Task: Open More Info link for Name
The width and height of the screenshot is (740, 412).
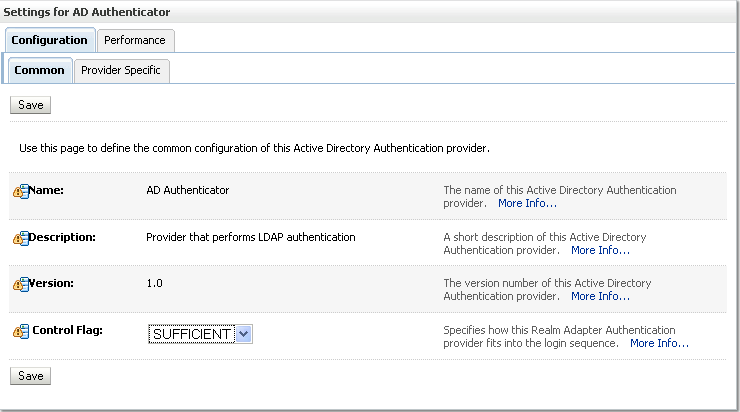Action: click(x=527, y=203)
